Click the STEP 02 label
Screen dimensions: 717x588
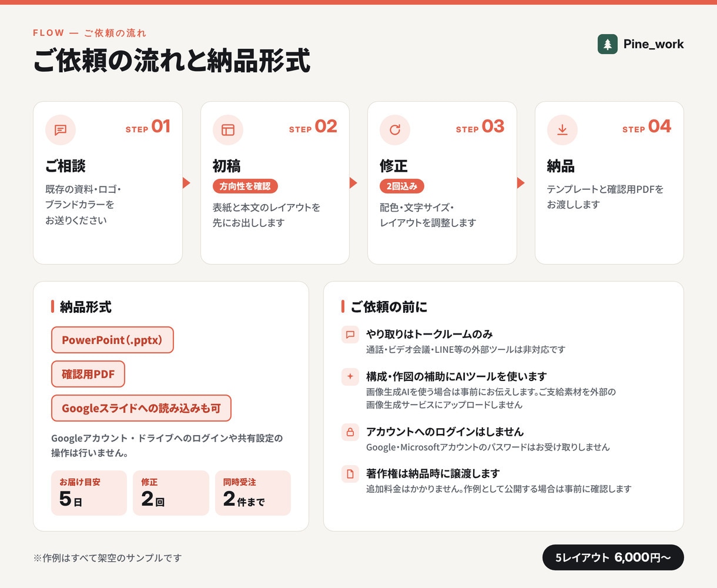(x=313, y=127)
